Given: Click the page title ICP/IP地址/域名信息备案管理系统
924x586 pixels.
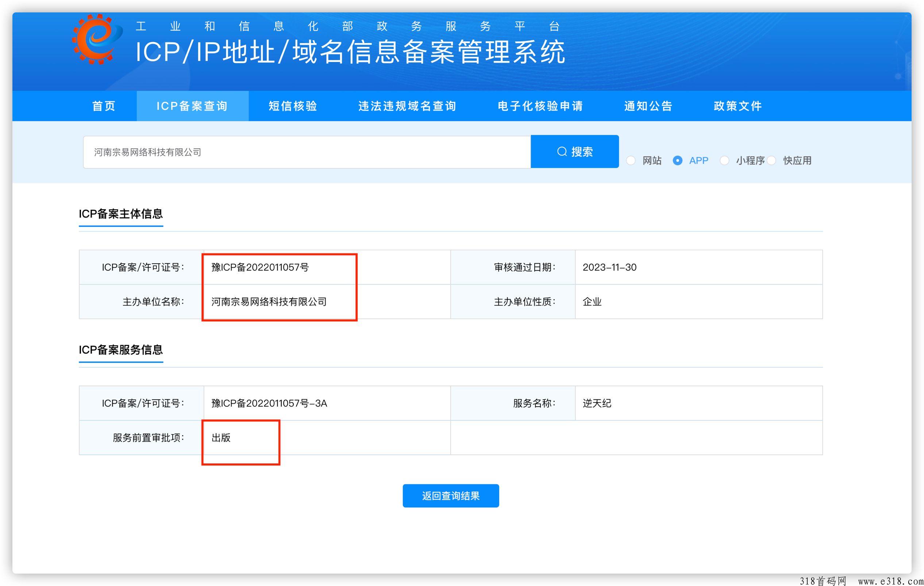Looking at the screenshot, I should pyautogui.click(x=350, y=51).
